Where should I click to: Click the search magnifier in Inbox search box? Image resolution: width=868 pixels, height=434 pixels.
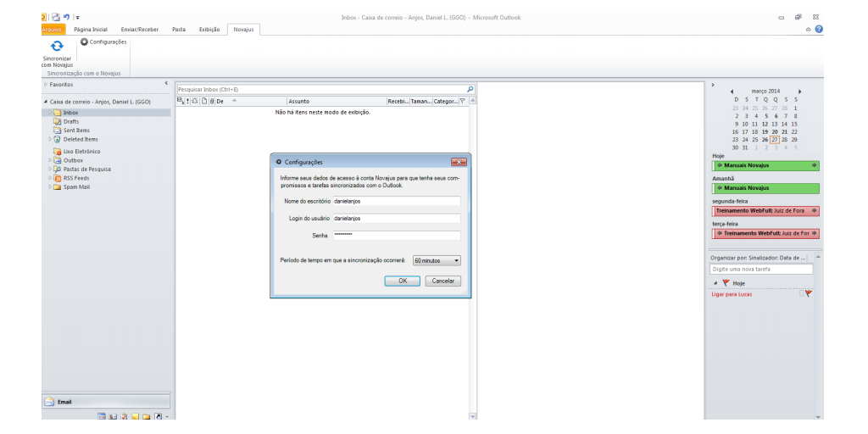pos(470,89)
